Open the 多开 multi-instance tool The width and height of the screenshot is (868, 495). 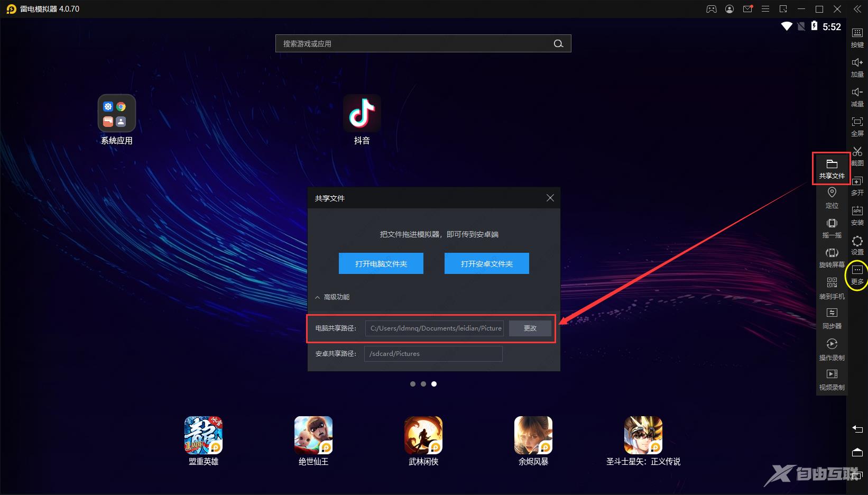(x=857, y=186)
